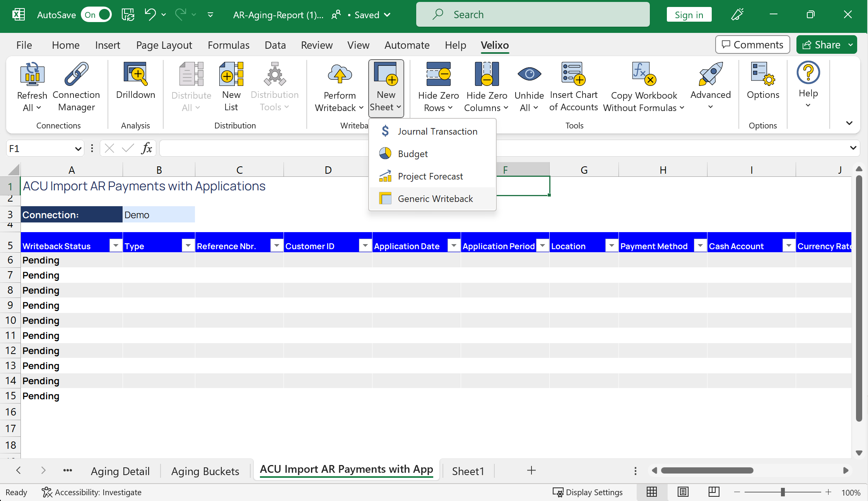This screenshot has width=868, height=501.
Task: Click the zoom in plus button
Action: pos(828,492)
